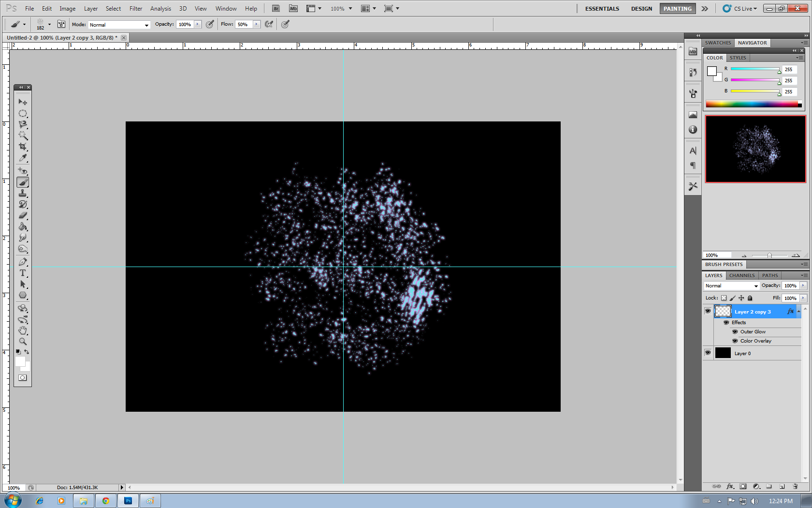This screenshot has height=508, width=812.
Task: Delete layer with trash icon
Action: pos(795,486)
